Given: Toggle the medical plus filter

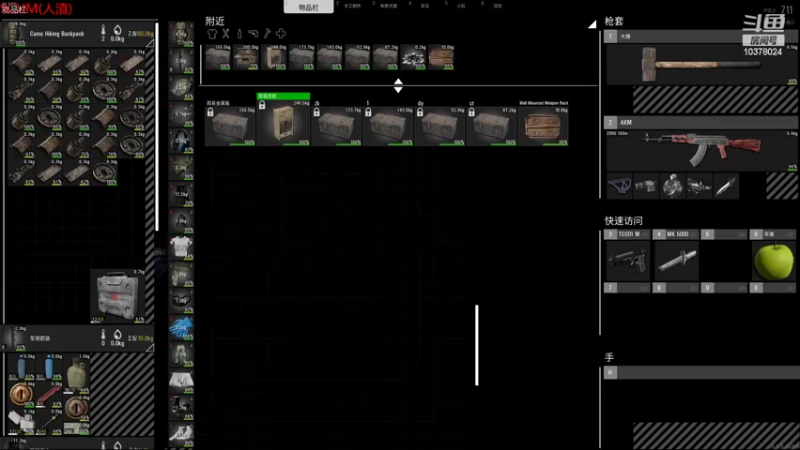Looking at the screenshot, I should click(281, 34).
